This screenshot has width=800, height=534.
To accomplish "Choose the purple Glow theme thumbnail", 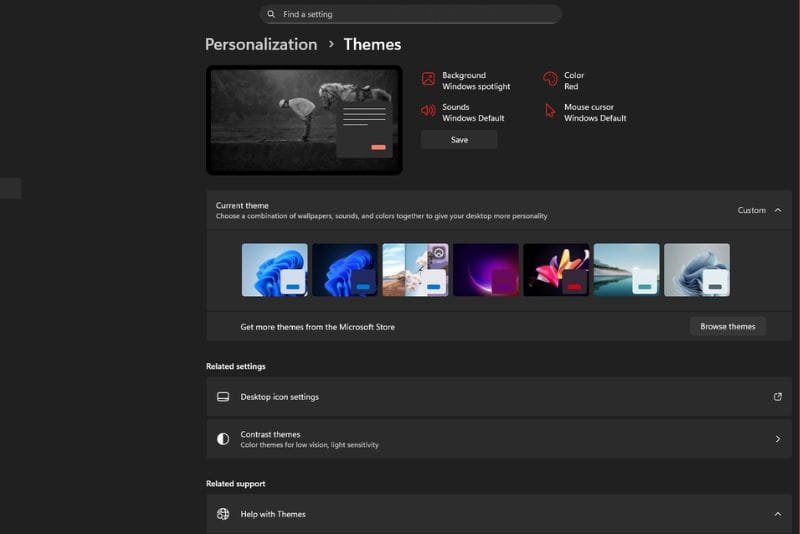I will [x=485, y=270].
